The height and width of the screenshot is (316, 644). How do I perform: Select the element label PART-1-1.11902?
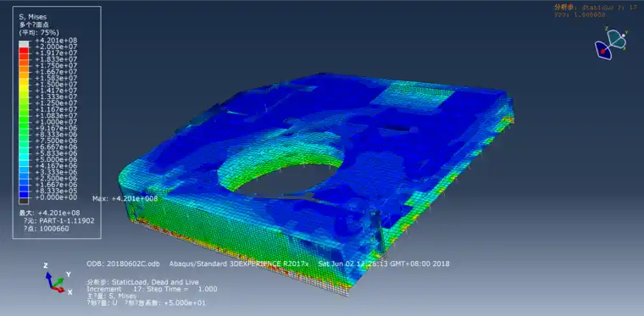tap(67, 221)
